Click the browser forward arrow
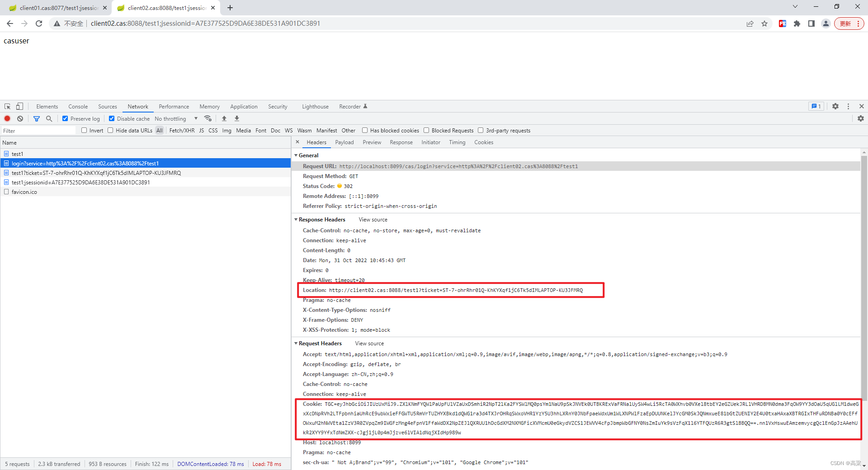 pos(24,23)
